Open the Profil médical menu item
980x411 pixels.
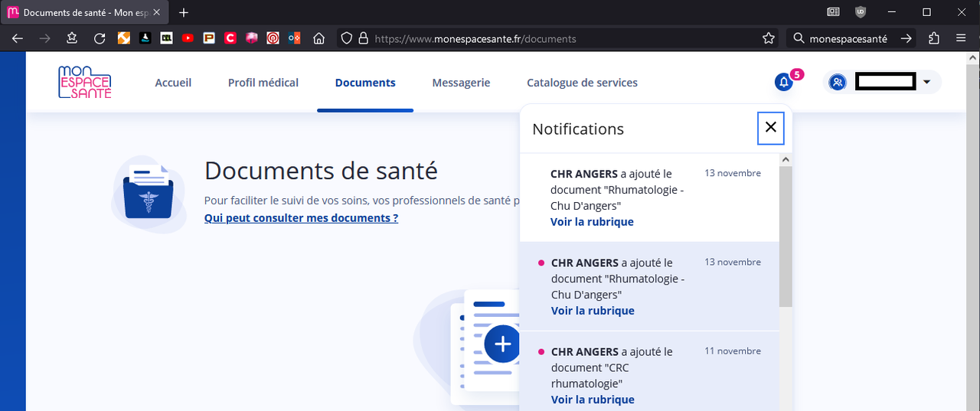pyautogui.click(x=263, y=83)
